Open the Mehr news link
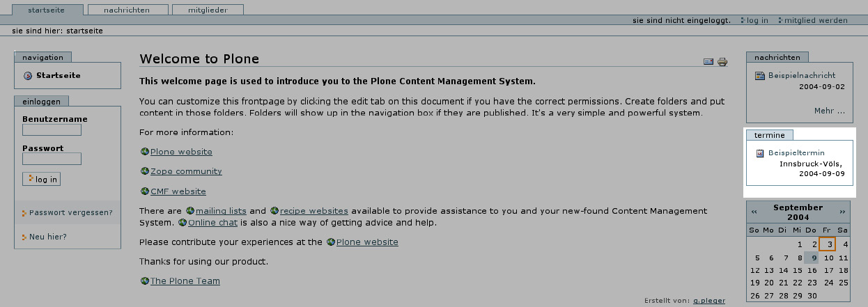Viewport: 868px width, 307px height. tap(829, 111)
